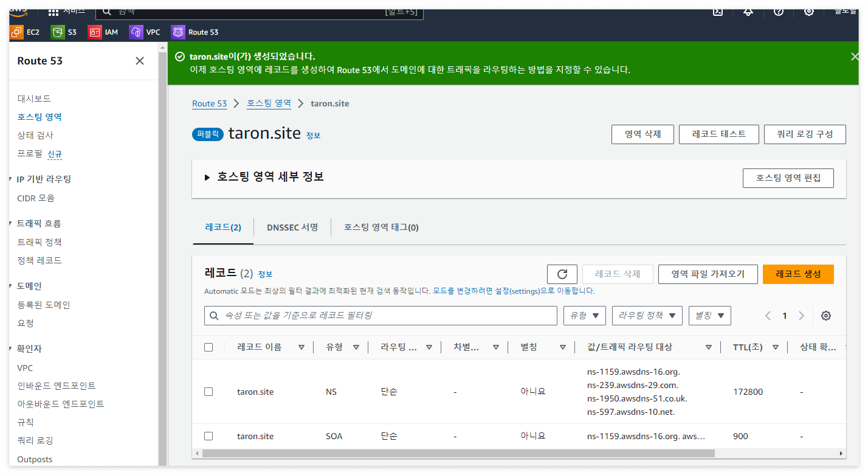This screenshot has height=475, width=868.
Task: Open the CloudShell terminal icon
Action: pos(718,12)
